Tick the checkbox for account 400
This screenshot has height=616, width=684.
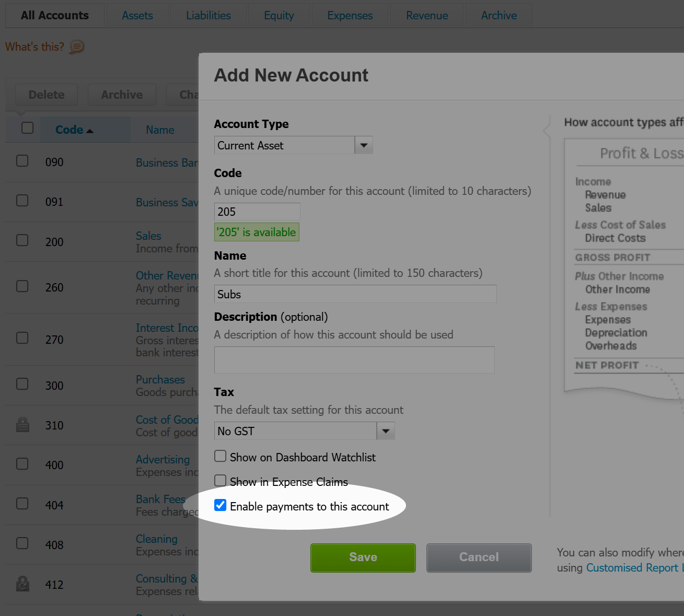tap(22, 463)
